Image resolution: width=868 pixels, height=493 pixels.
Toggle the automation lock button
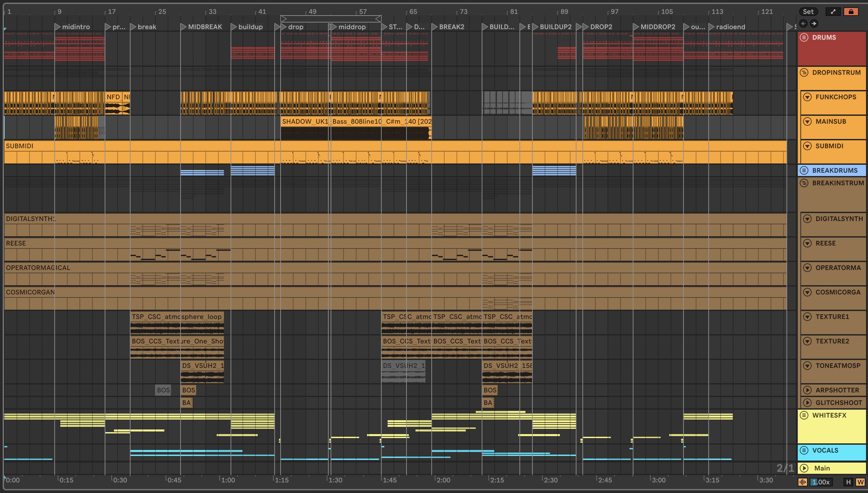851,12
